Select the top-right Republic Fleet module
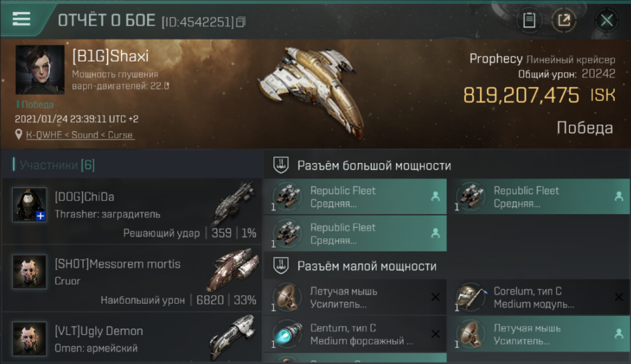This screenshot has width=631, height=364. click(539, 197)
